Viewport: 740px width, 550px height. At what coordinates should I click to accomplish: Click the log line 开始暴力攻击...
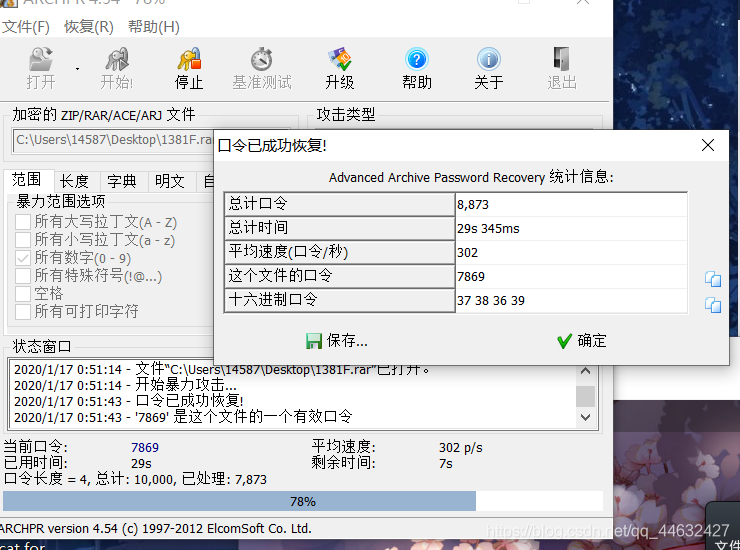[126, 385]
